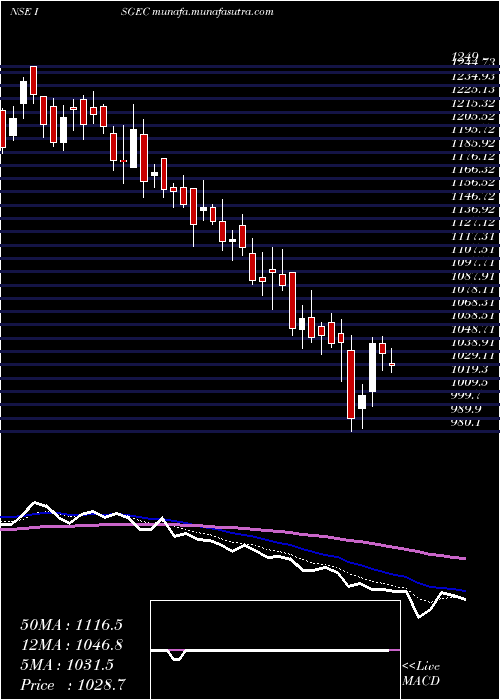
Task: Choose the 1127.12 price level text
Action: (473, 223)
